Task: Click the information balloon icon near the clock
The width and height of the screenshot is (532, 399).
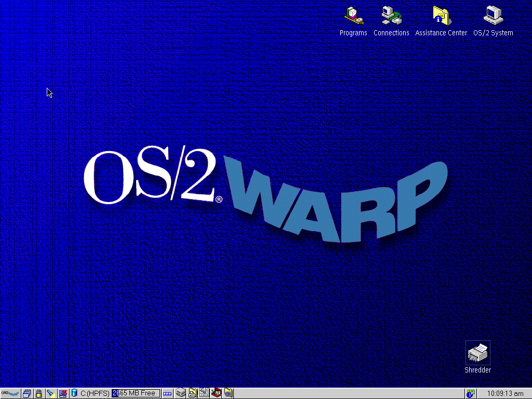Action: pos(471,393)
